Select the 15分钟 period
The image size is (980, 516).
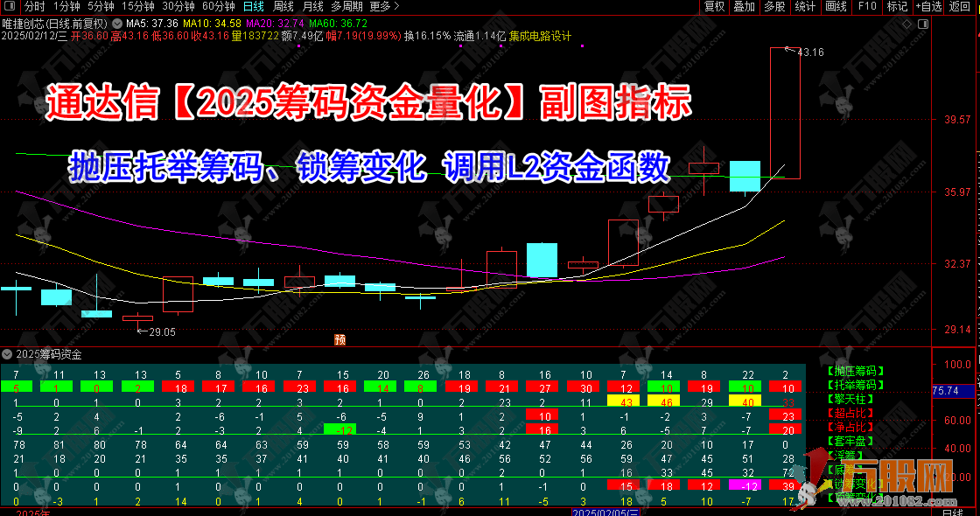138,6
